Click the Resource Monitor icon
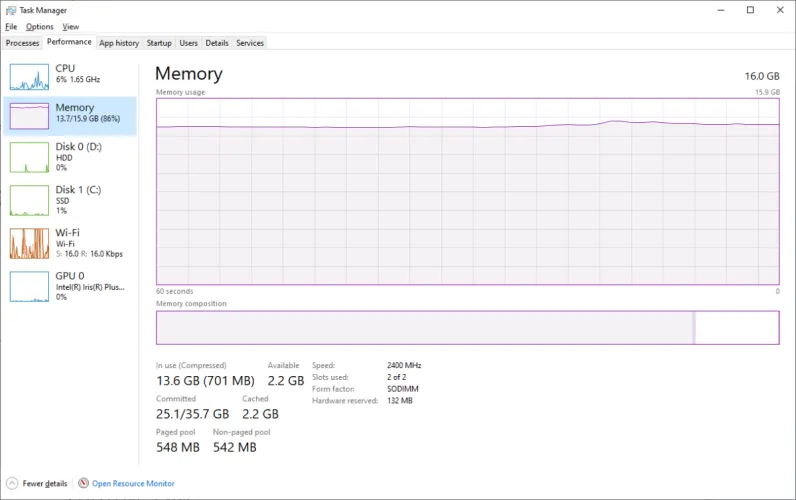The image size is (796, 500). pyautogui.click(x=83, y=484)
